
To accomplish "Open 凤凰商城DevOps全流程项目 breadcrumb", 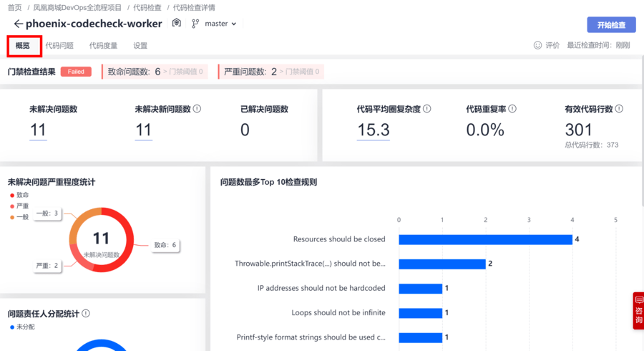I will (x=77, y=7).
